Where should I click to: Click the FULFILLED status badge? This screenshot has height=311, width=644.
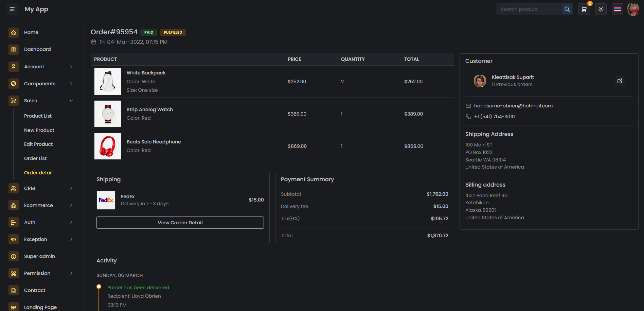pyautogui.click(x=173, y=32)
